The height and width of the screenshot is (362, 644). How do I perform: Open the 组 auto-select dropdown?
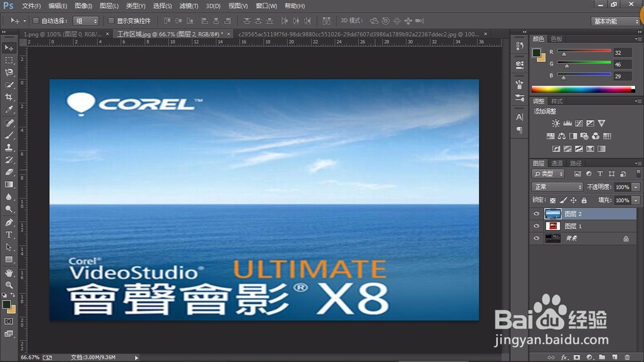[x=86, y=21]
